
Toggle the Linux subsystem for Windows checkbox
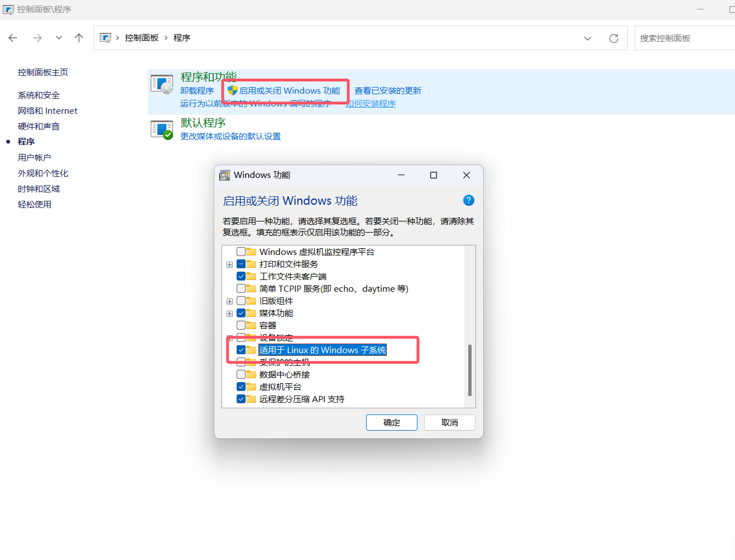241,350
